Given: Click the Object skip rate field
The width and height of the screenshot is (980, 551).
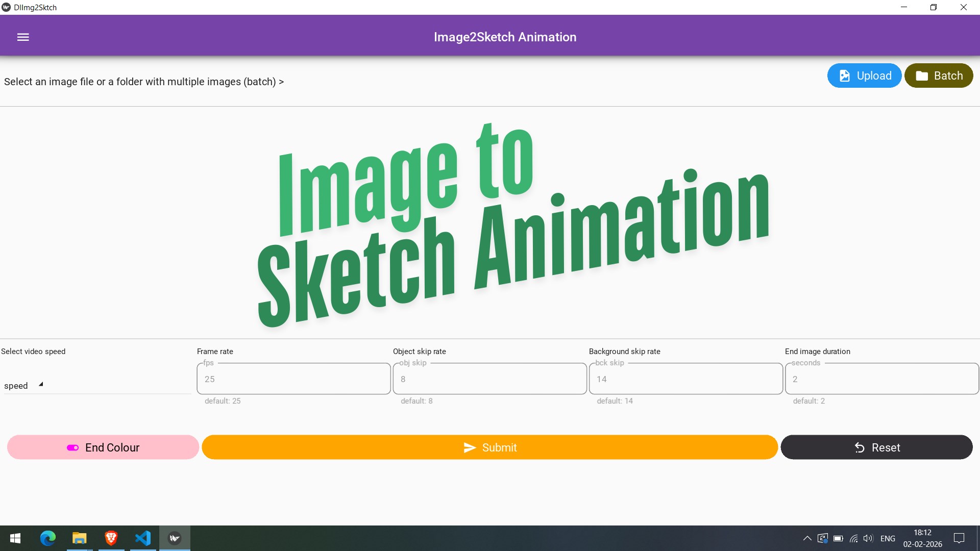Looking at the screenshot, I should coord(489,379).
